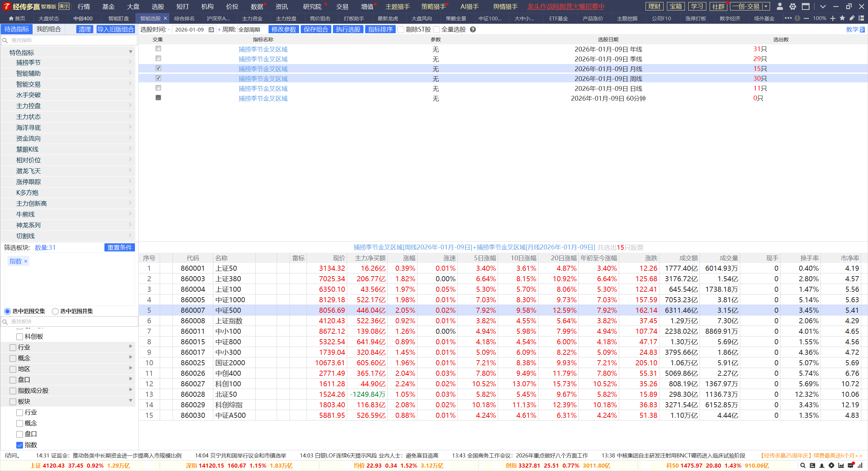Viewport: 868px width, 471px height.
Task: Switch to the 我的组合 tab
Action: click(x=48, y=29)
